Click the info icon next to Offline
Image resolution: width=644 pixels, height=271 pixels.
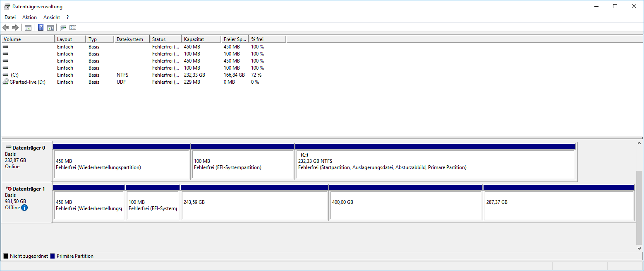point(24,208)
